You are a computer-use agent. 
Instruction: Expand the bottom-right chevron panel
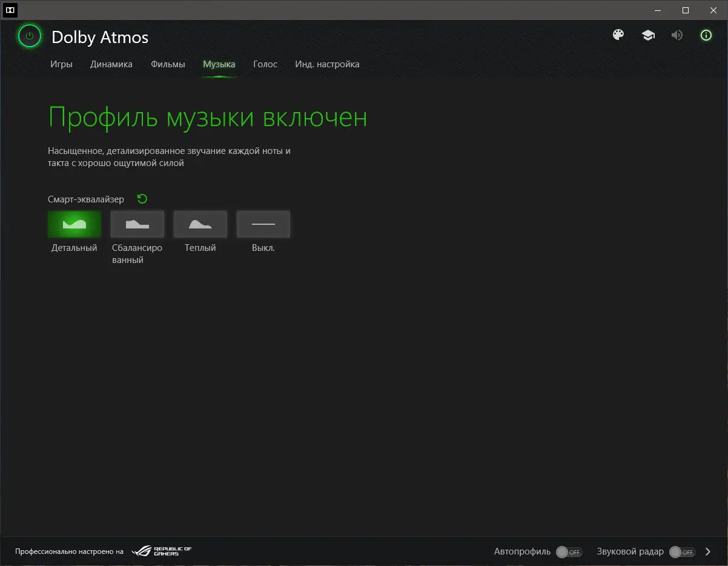707,551
